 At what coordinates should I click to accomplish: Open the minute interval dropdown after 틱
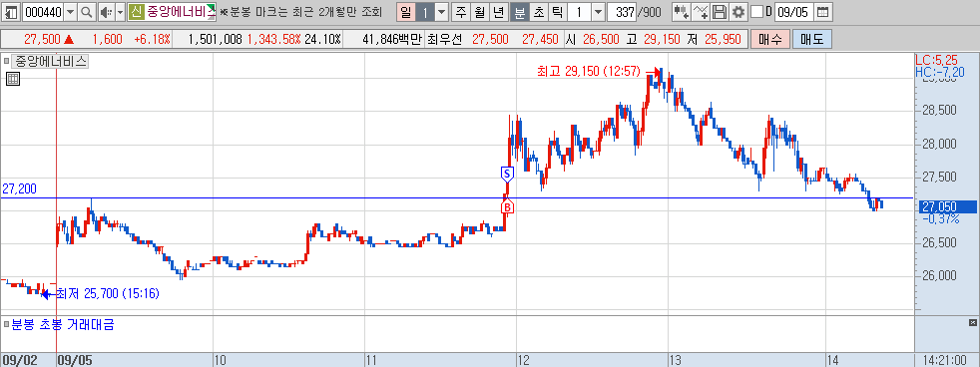[598, 12]
